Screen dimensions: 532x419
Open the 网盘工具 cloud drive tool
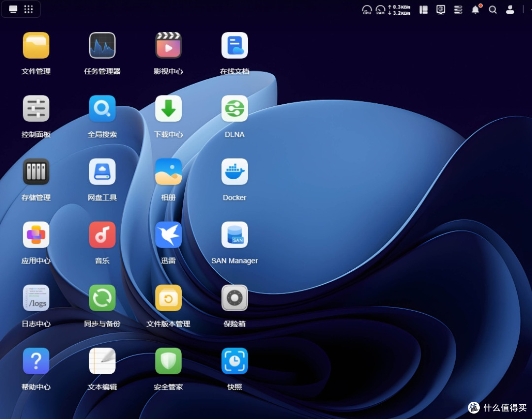click(102, 171)
